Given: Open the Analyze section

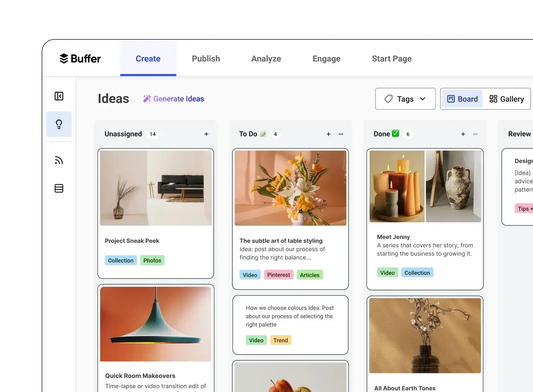Looking at the screenshot, I should tap(266, 59).
